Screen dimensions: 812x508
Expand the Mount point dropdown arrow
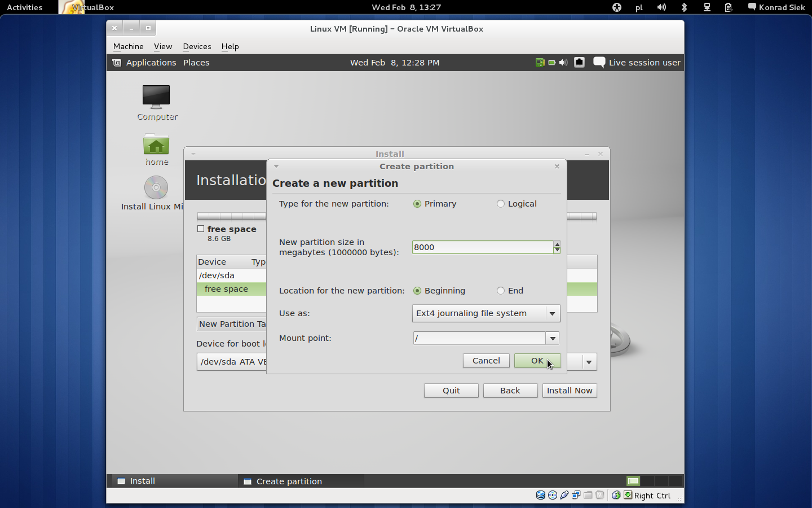(553, 338)
